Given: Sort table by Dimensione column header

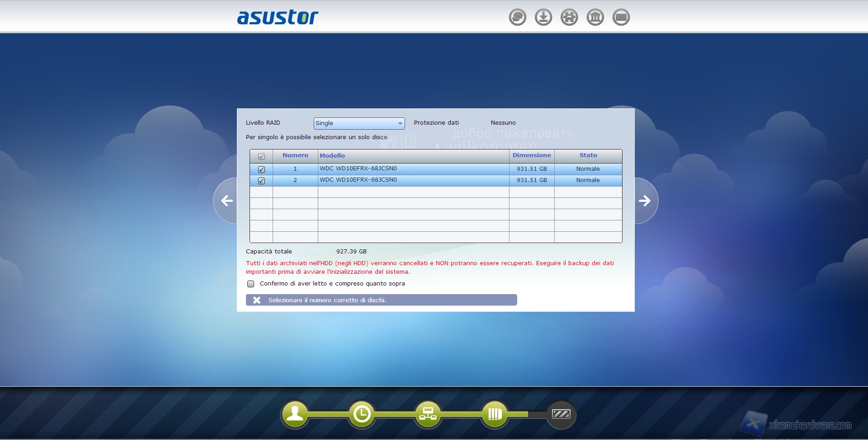Looking at the screenshot, I should pos(531,155).
